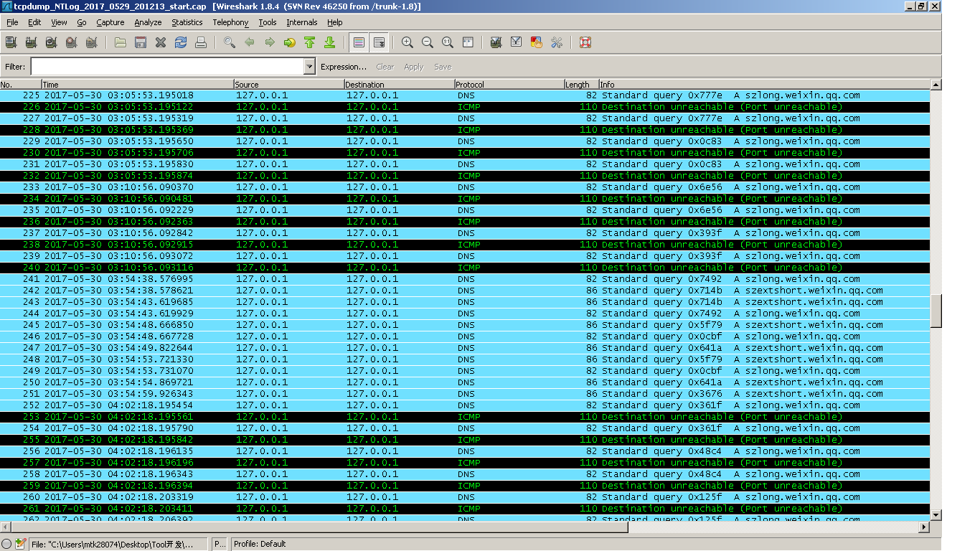Screen dimensions: 980x551
Task: Stop the running capture icon
Action: coord(71,42)
